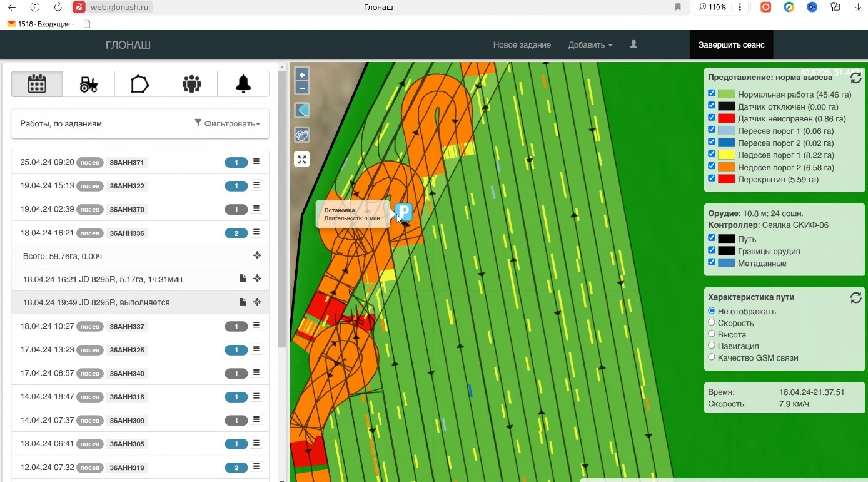Screen dimensions: 868x482
Task: Click Завершить сеанс button
Action: click(731, 45)
